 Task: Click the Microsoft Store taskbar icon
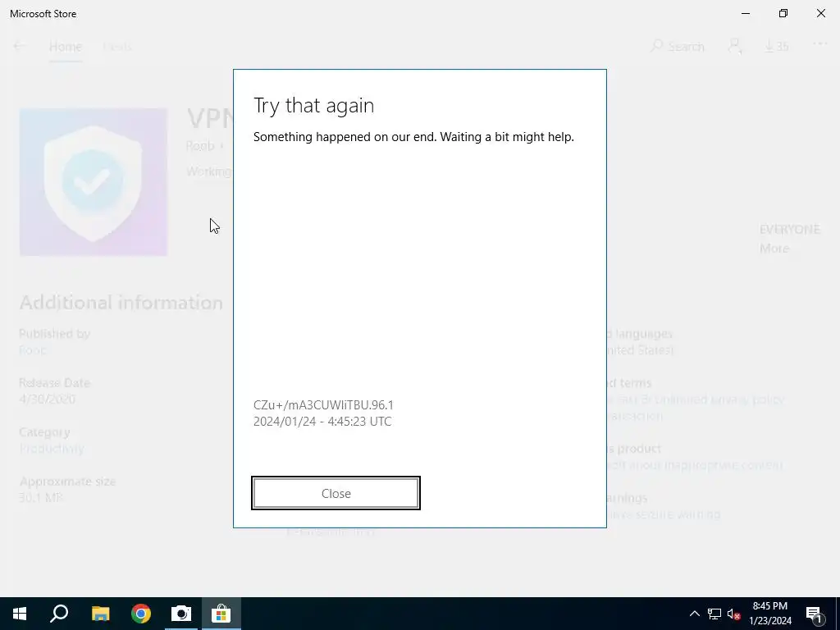click(221, 614)
